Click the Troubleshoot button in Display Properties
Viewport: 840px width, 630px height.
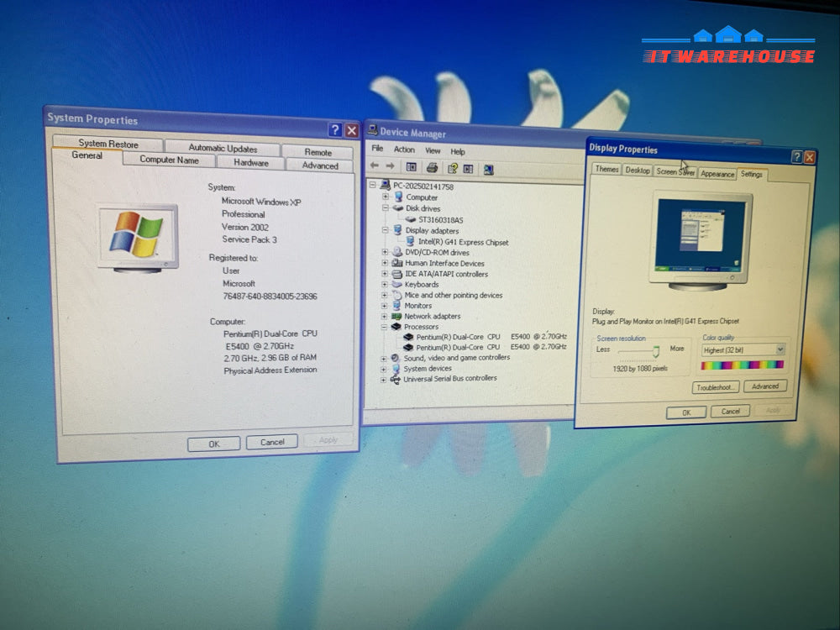[x=716, y=387]
